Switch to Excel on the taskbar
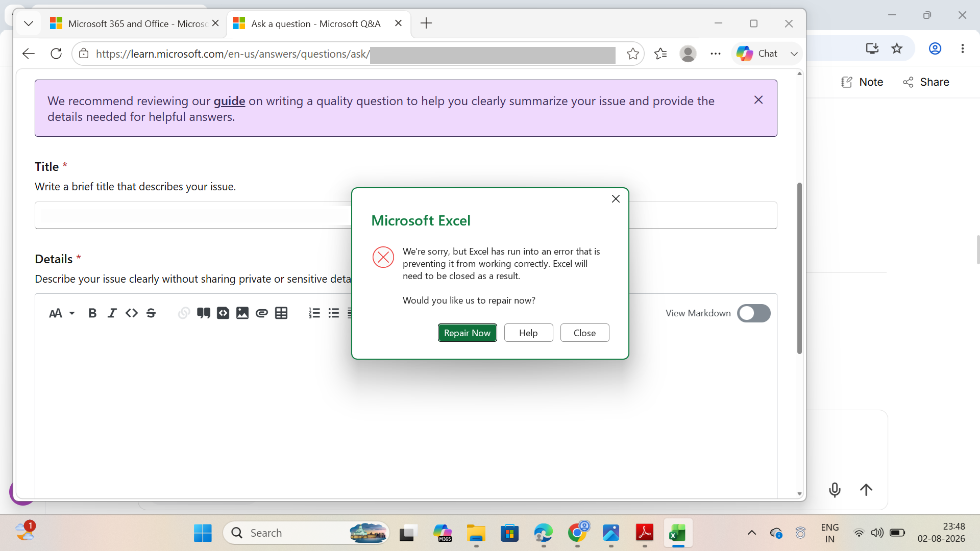 click(x=678, y=533)
